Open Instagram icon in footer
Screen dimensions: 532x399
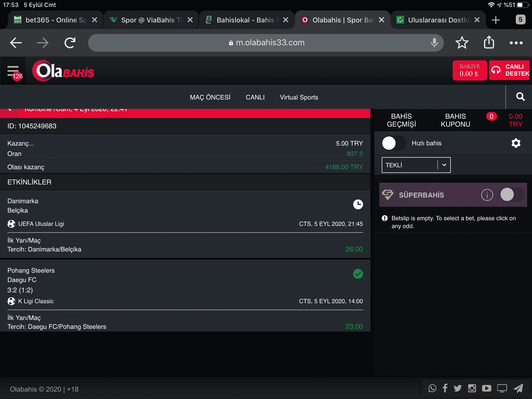tap(472, 388)
